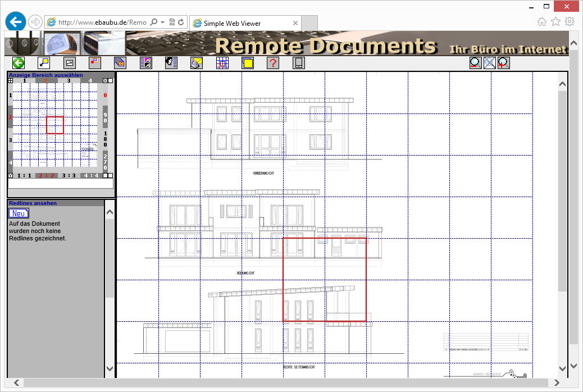Screen dimensions: 583x392
Task: Select column 4 in area selector
Action: point(90,80)
